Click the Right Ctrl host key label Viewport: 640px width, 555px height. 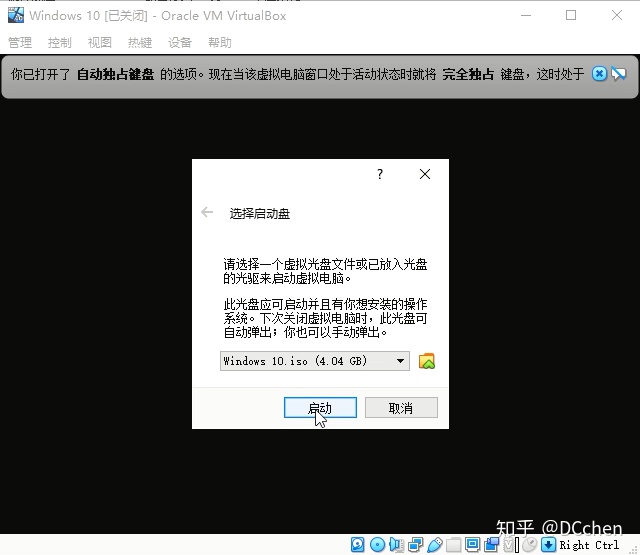[589, 545]
